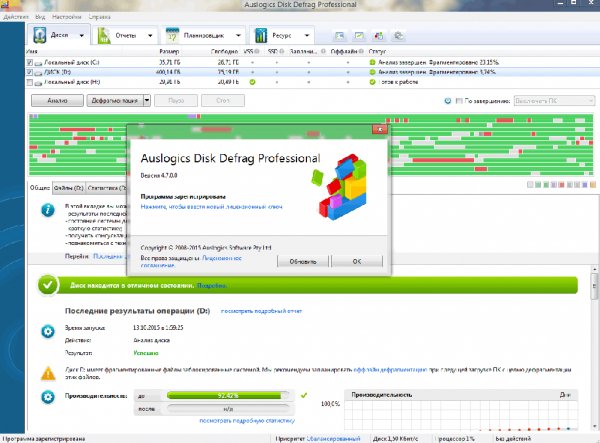Click gear icon beside Производительность label

(48, 397)
